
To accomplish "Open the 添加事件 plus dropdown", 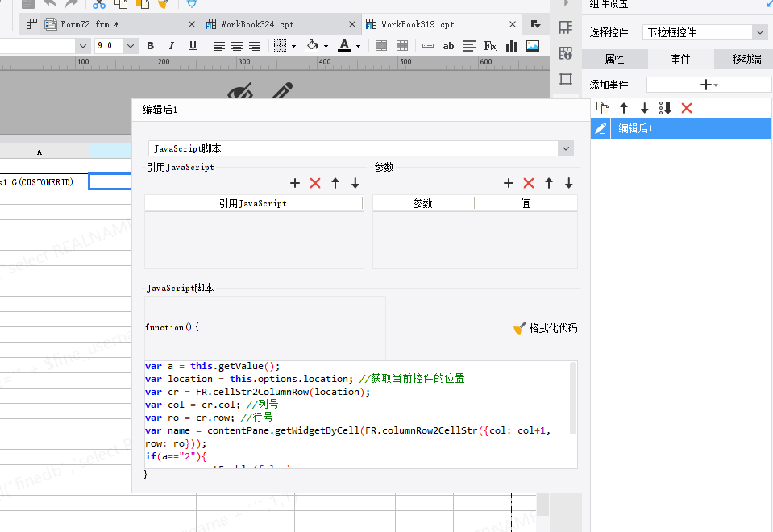I will pos(709,85).
